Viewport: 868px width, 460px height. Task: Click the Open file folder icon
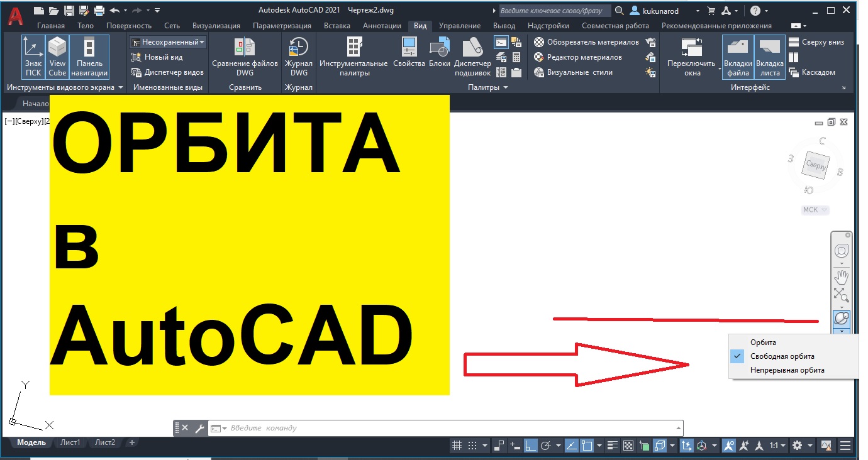54,10
